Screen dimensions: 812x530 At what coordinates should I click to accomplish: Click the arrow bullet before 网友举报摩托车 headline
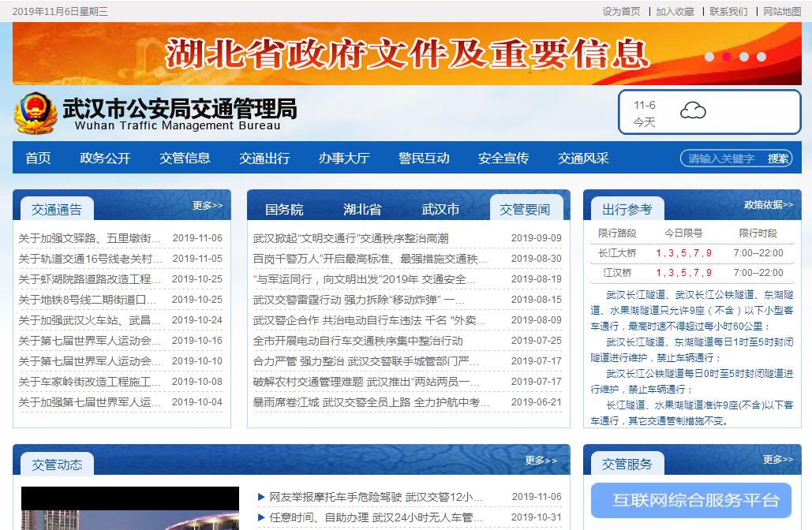pos(261,497)
